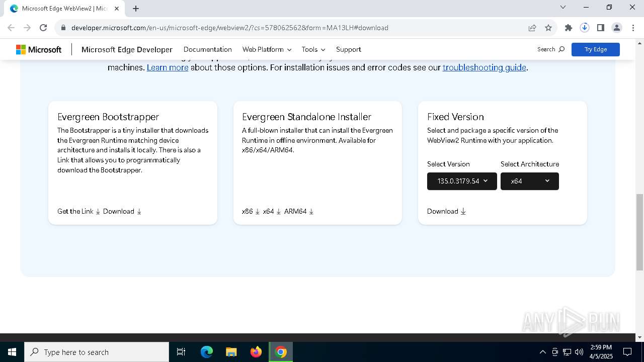The height and width of the screenshot is (362, 644).
Task: Show downloads from the toolbar download icon
Action: 585,28
